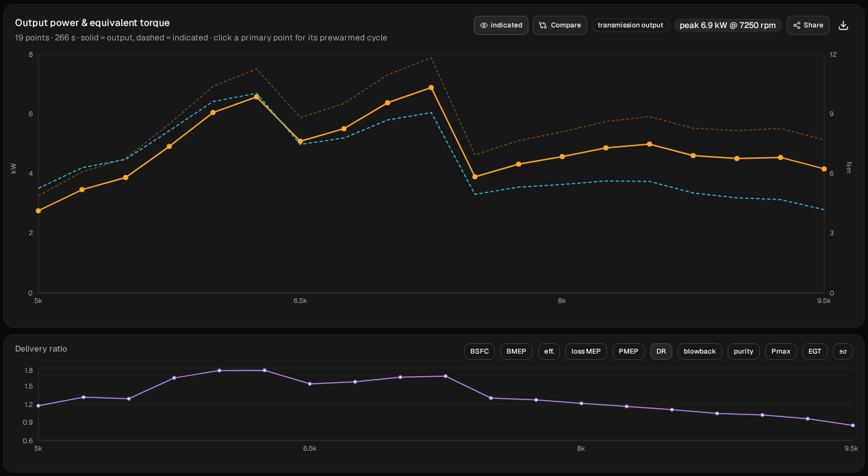Click the 'Delivery ratio' chart heading

pos(41,349)
